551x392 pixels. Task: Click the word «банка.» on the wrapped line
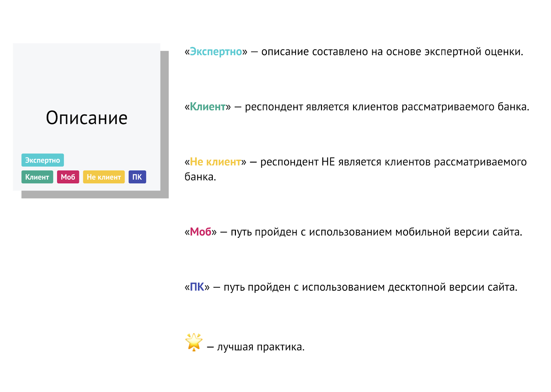pyautogui.click(x=200, y=177)
